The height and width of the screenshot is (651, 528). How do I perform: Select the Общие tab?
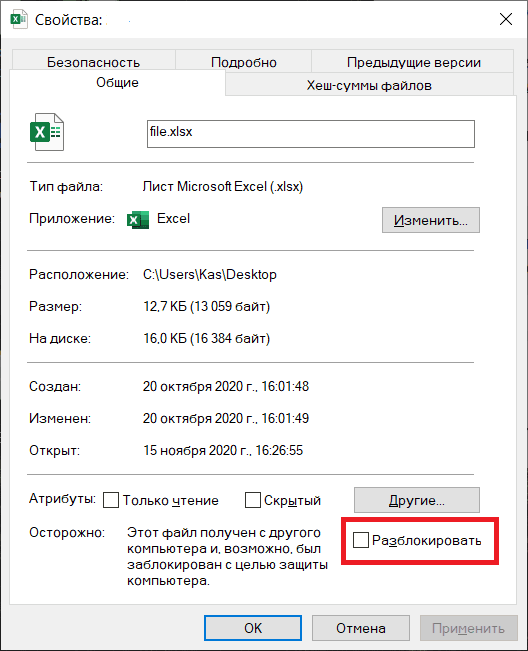pos(117,82)
